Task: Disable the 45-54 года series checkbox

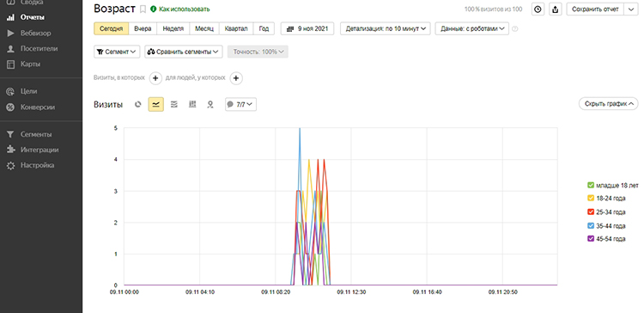Action: 591,238
